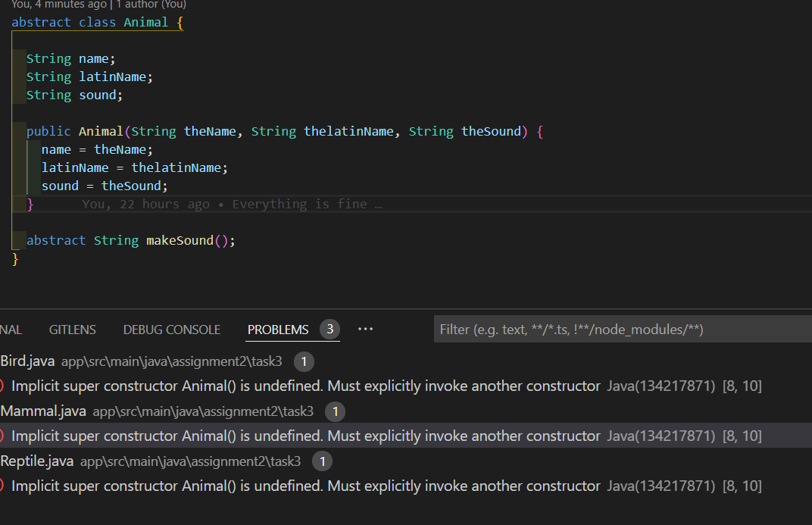Viewport: 812px width, 525px height.
Task: Click the 'name = theName;' assignment line
Action: tap(98, 150)
